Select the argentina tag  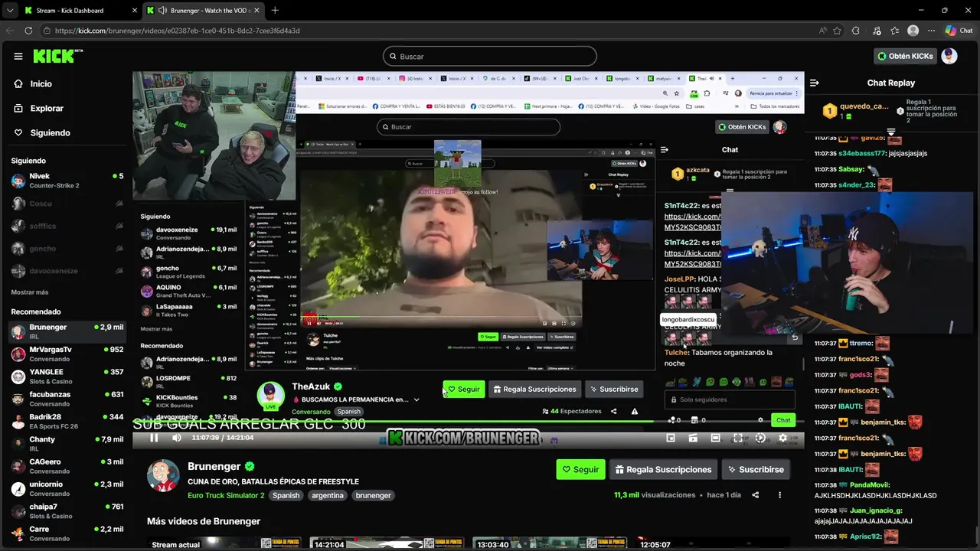coord(328,495)
